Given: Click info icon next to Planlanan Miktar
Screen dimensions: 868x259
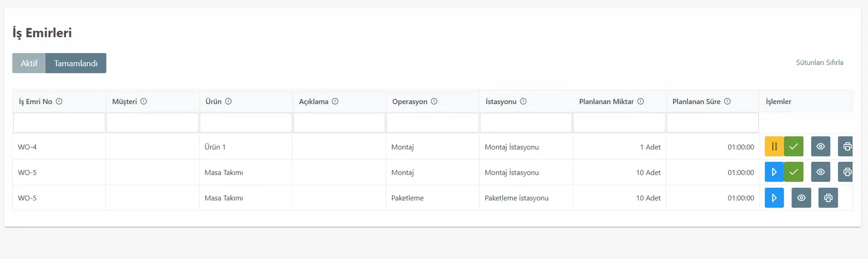Looking at the screenshot, I should [x=641, y=102].
